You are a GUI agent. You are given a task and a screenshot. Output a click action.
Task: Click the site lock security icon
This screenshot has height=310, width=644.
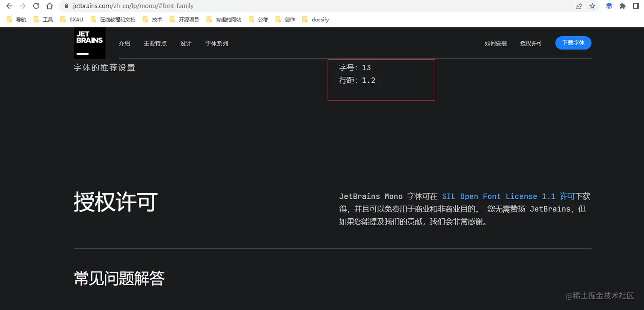point(66,6)
